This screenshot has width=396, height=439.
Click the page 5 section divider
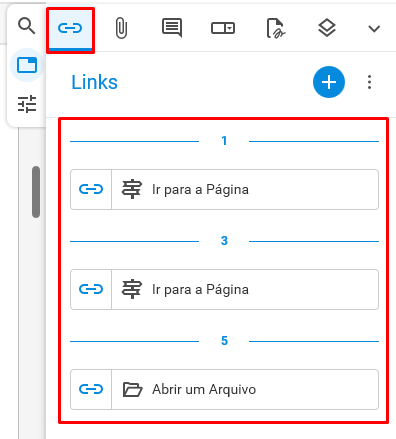click(x=224, y=341)
